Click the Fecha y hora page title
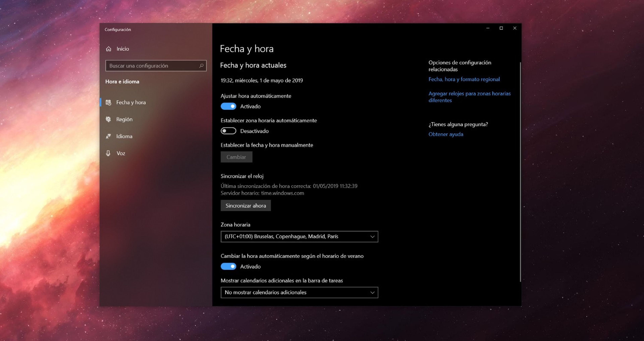 pos(247,49)
